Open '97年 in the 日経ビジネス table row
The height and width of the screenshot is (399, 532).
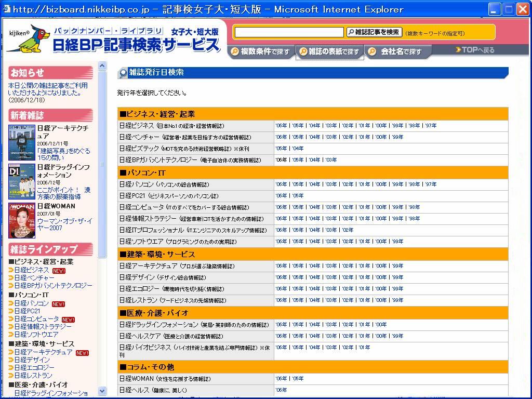pos(431,126)
